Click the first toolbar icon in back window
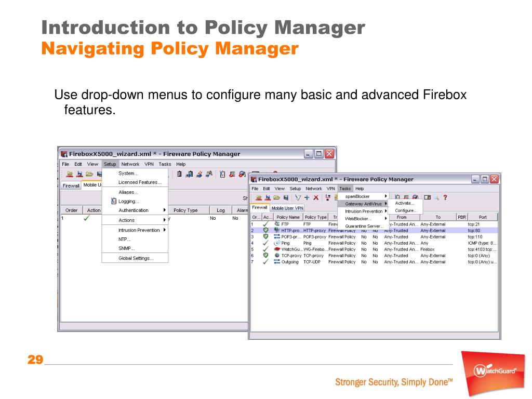This screenshot has height=399, width=532. [70, 174]
